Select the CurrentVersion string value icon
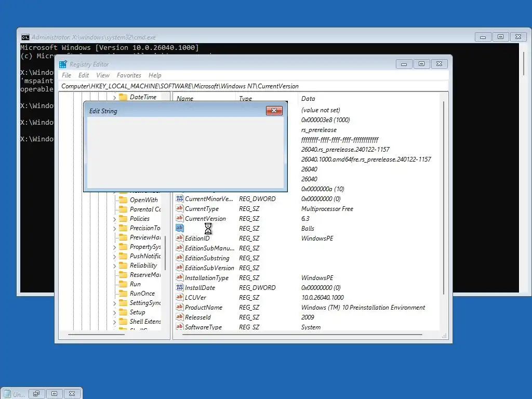Screen dimensions: 532x399 [x=179, y=218]
